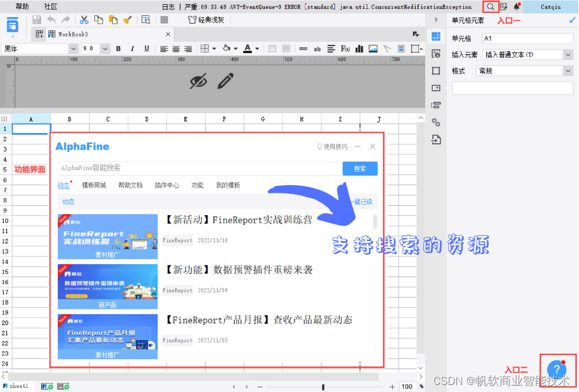This screenshot has height=392, width=579.
Task: Open 经典浅灰 theme button
Action: coord(206,20)
